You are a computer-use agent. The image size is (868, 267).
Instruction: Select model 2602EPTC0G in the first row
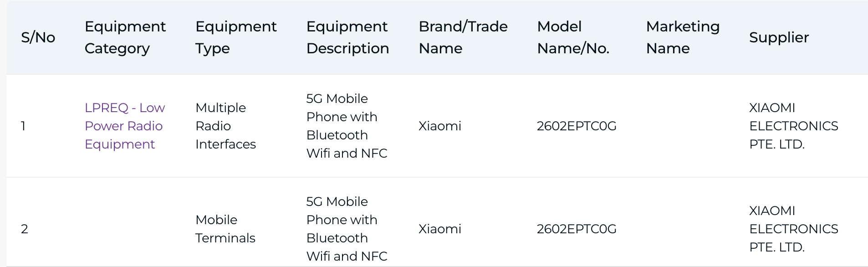577,126
